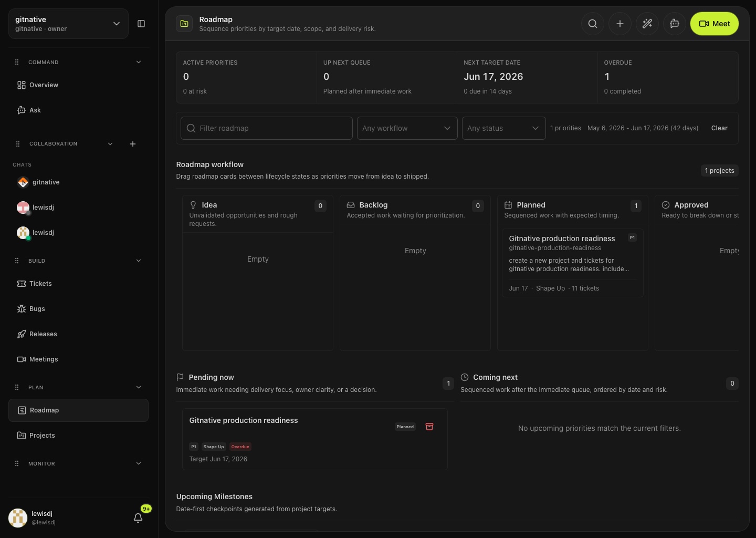Image resolution: width=756 pixels, height=538 pixels.
Task: Open Meetings in the sidebar
Action: pyautogui.click(x=78, y=359)
